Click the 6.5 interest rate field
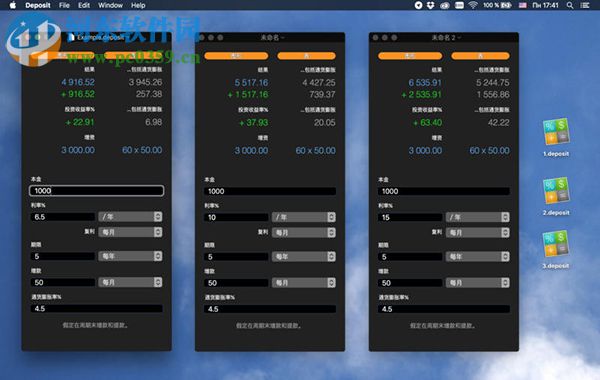Screen dimensions: 600x380 [x=62, y=217]
